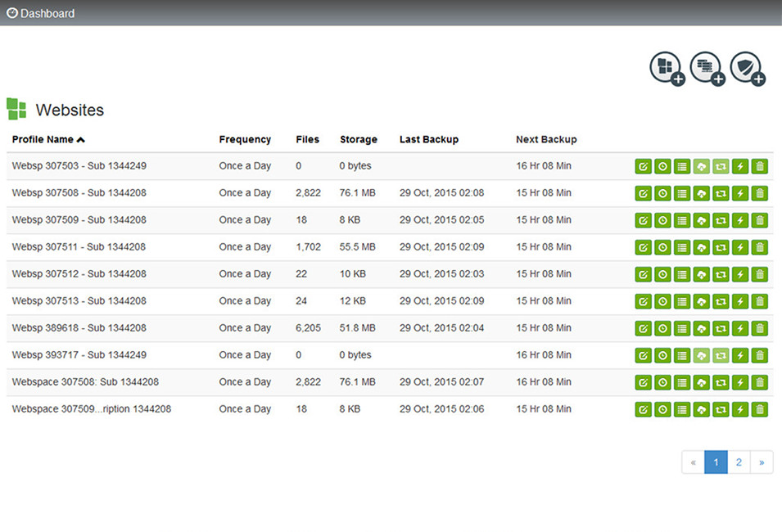Screen dimensions: 782x532
Task: Click the add database round icon
Action: [707, 68]
